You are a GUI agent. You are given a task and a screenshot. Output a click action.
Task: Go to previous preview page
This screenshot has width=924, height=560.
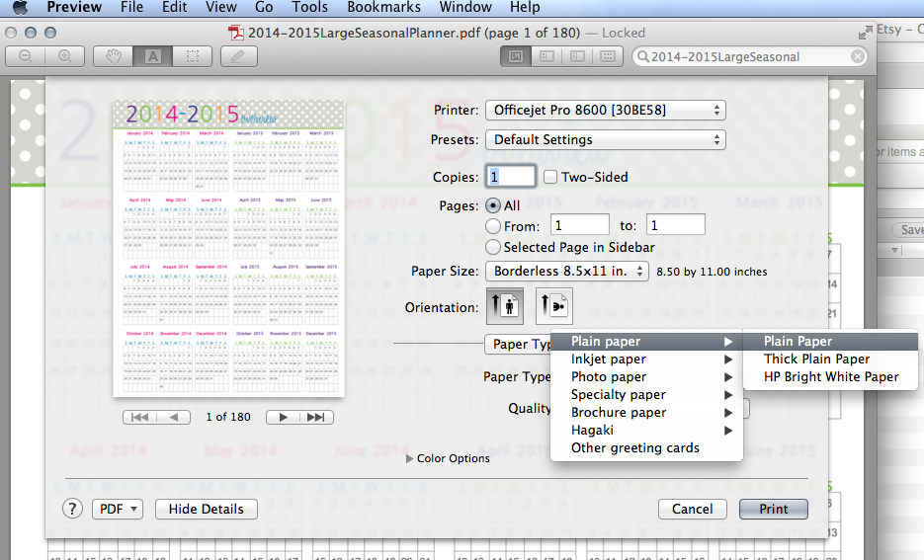point(173,417)
